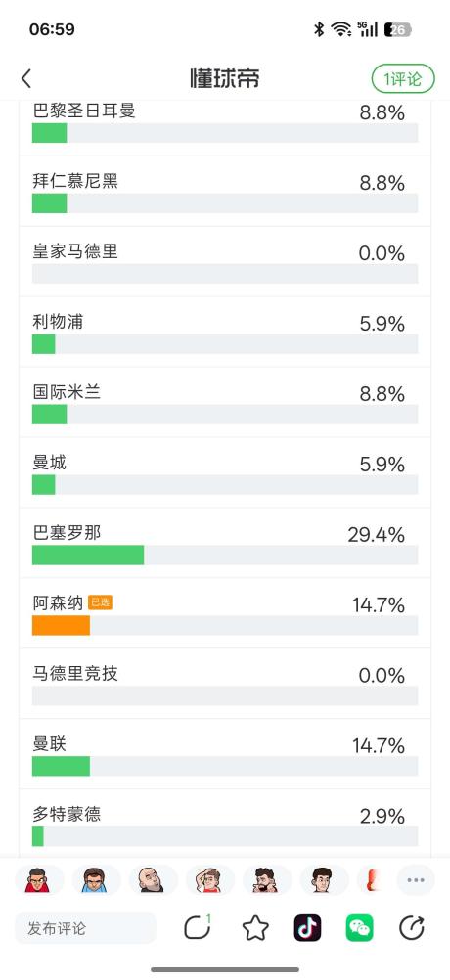Tap the circular share arrow icon
The width and height of the screenshot is (450, 980).
[411, 928]
